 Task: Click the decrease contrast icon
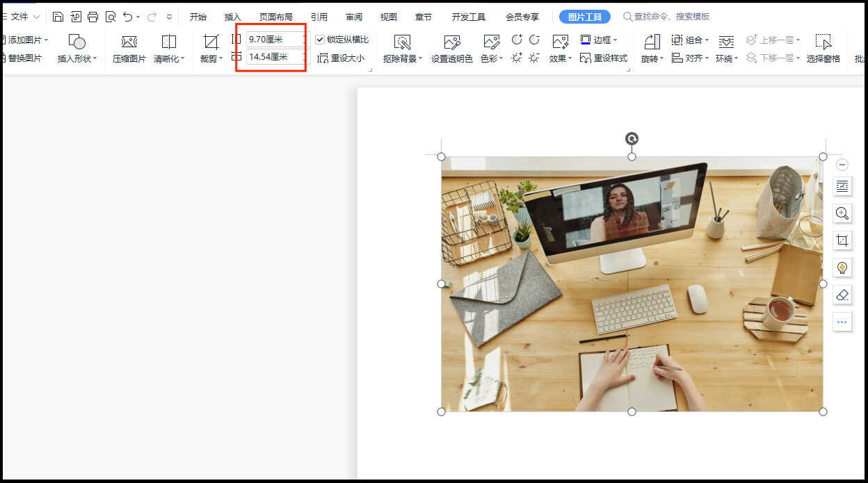(534, 40)
